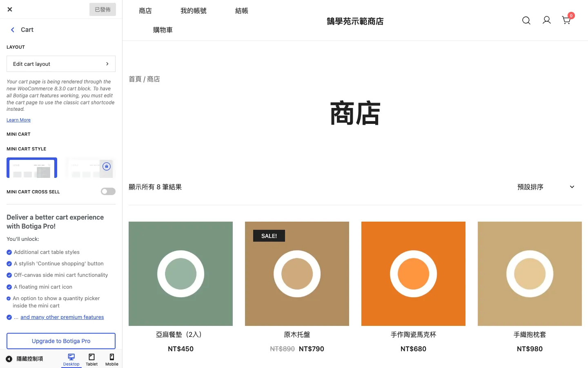588x368 pixels.
Task: Click the 手作陶瓷馬克杯 product title
Action: [x=413, y=334]
